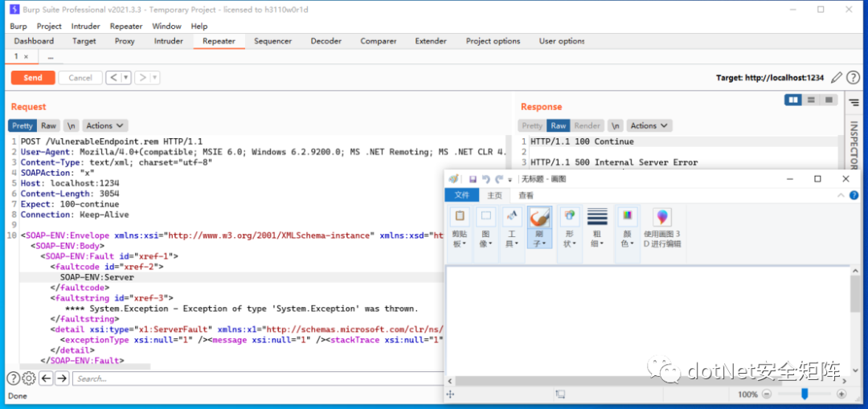Open search help question mark icon
The width and height of the screenshot is (868, 409).
point(13,378)
